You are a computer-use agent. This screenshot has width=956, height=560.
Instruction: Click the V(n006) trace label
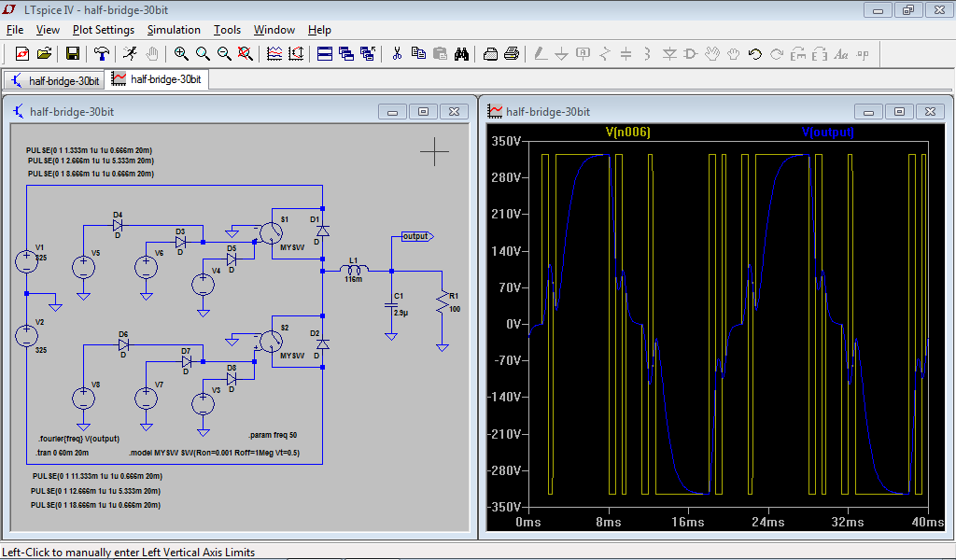[x=628, y=133]
